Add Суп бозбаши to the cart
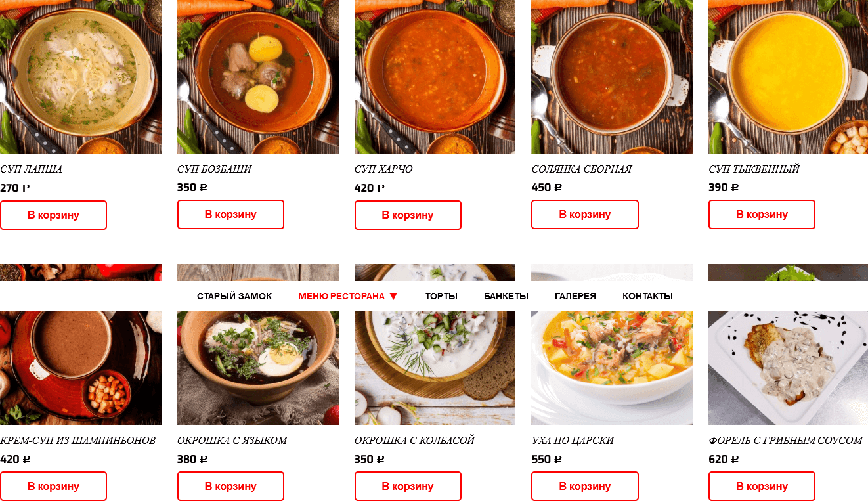This screenshot has height=503, width=868. 230,214
